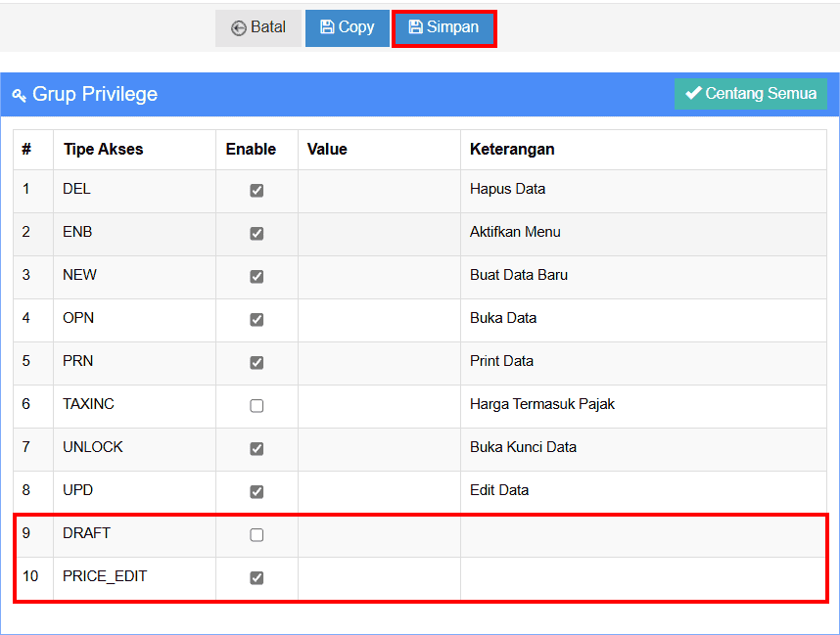Toggle the ENB enable checkbox

[257, 233]
